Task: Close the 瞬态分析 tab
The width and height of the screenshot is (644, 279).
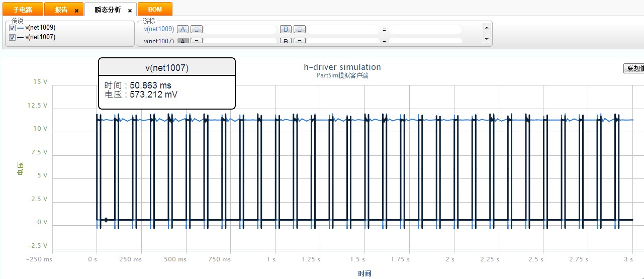Action: (x=130, y=11)
